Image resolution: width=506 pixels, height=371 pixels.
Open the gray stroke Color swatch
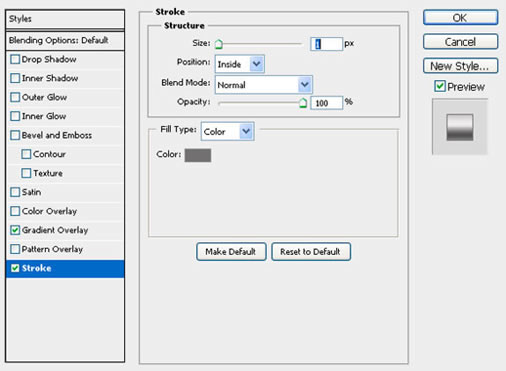[198, 155]
